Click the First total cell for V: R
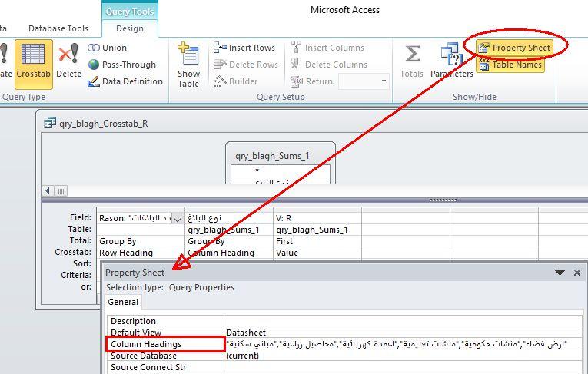Screen dimensions: 588x374 pyautogui.click(x=317, y=241)
